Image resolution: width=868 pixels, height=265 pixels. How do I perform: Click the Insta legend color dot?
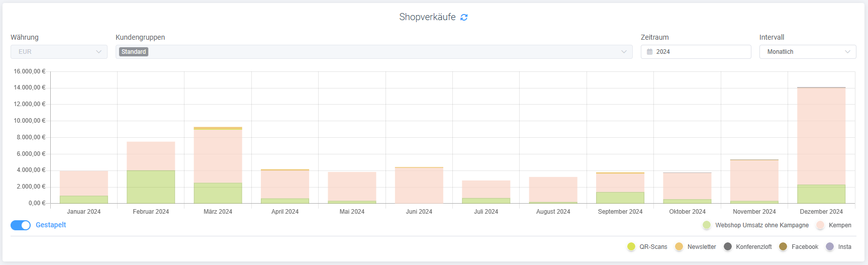(x=830, y=246)
